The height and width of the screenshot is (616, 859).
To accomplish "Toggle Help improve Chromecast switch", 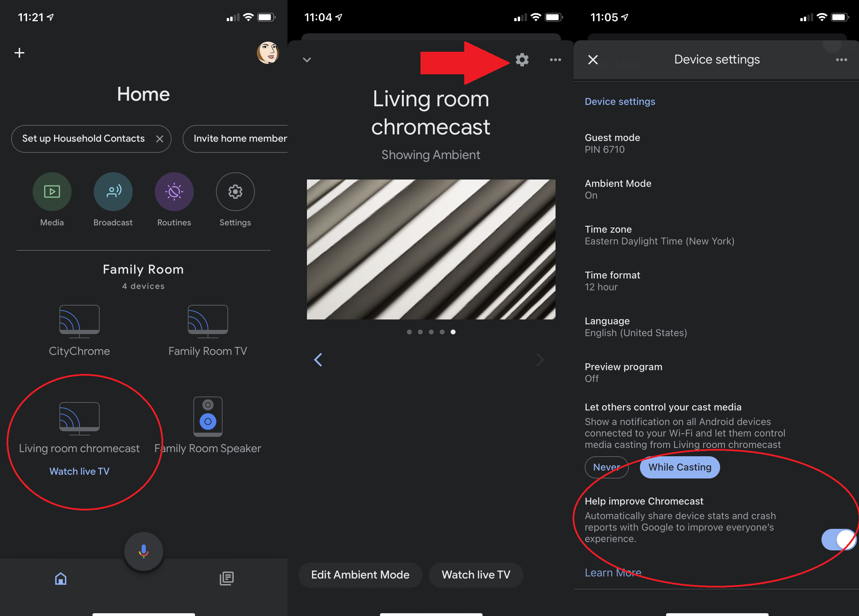I will pos(839,540).
